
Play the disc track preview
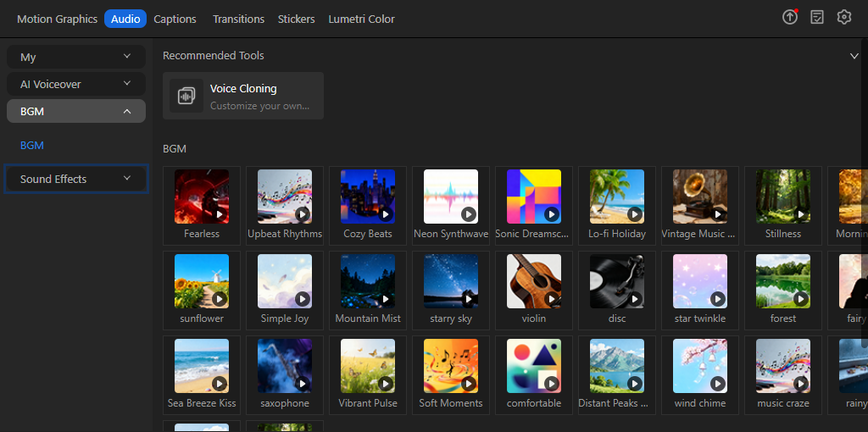click(x=635, y=299)
